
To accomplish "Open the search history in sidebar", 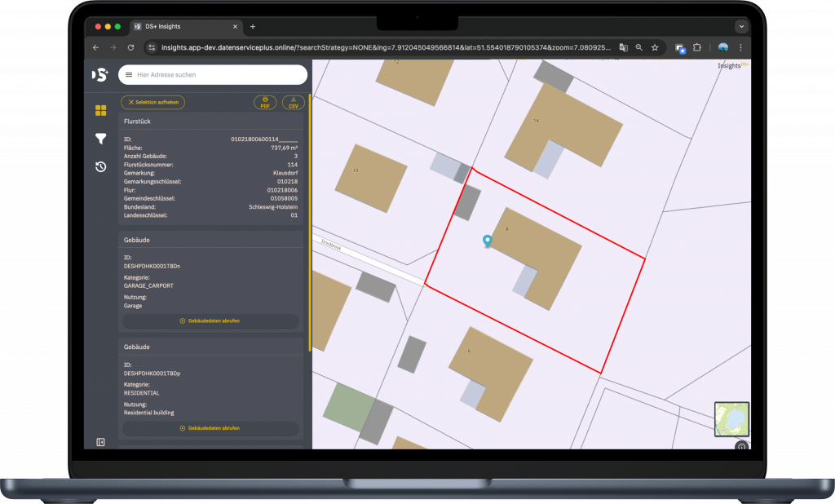I will [100, 167].
